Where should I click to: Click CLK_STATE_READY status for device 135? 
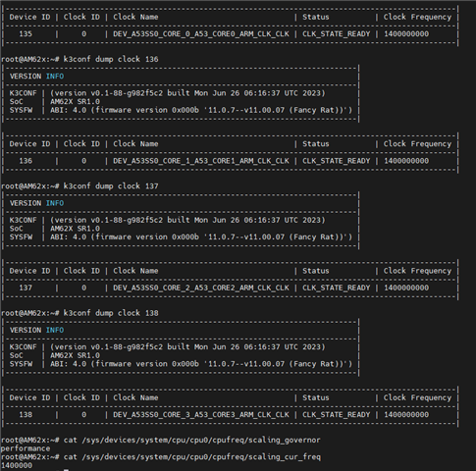336,34
